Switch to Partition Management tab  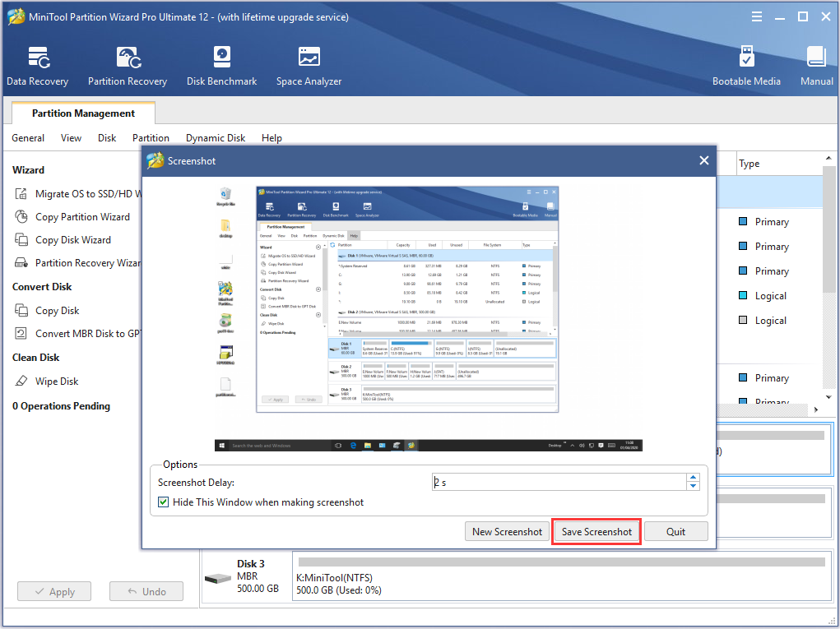(x=83, y=113)
